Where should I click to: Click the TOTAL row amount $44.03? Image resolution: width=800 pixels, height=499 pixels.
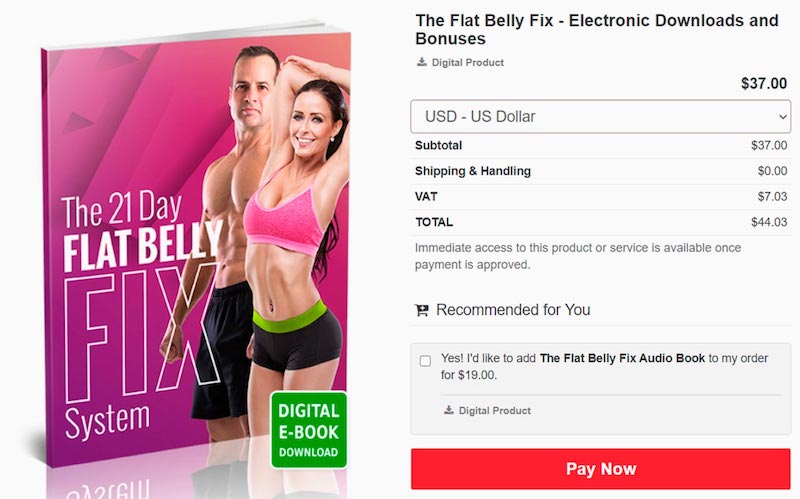coord(769,222)
